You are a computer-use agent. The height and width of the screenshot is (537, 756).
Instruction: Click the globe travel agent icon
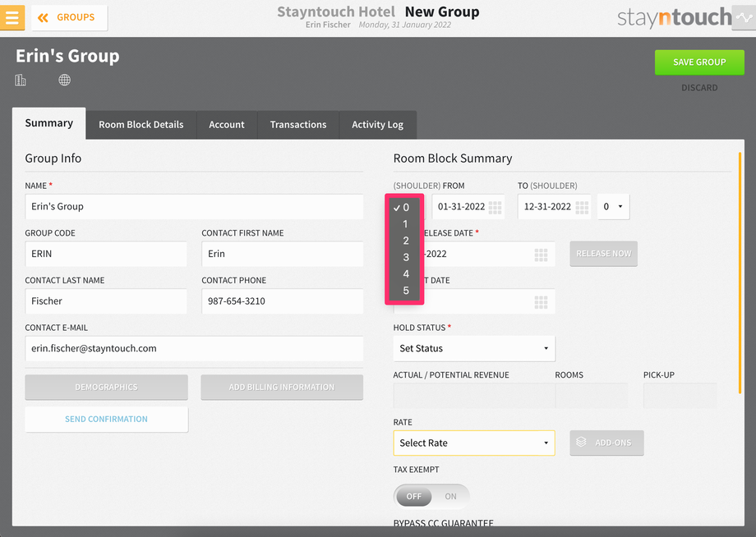(x=65, y=80)
